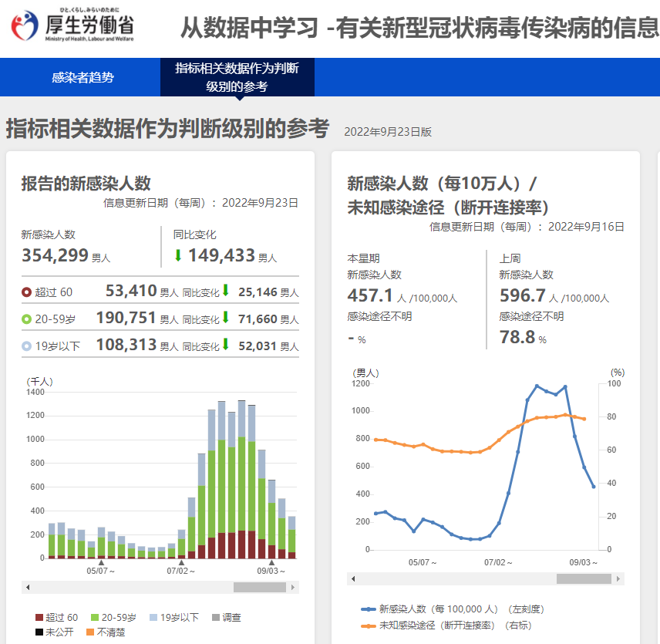
Task: Click the 190,751 figure in the 20-59岁 row
Action: coord(126,317)
